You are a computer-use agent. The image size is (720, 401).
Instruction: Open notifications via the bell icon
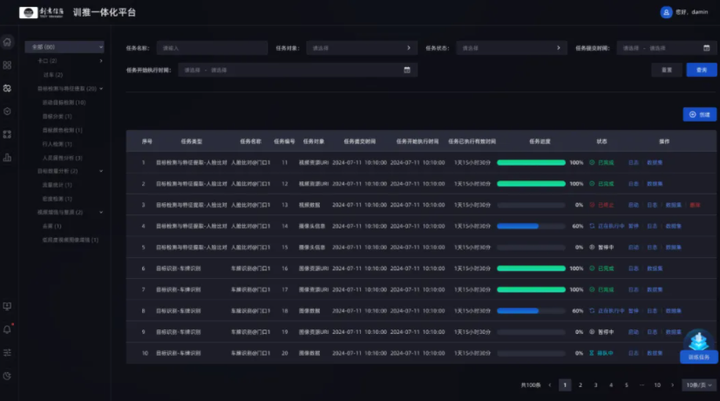point(7,329)
